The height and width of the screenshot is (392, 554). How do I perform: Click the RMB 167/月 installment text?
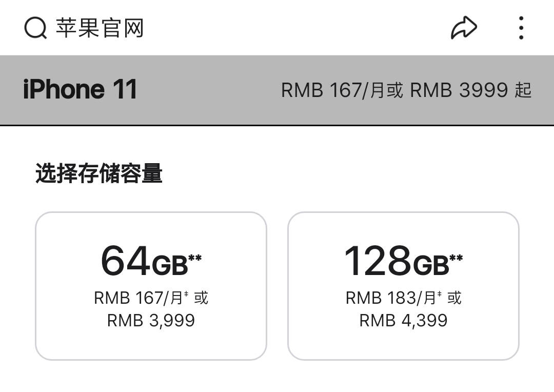138,298
